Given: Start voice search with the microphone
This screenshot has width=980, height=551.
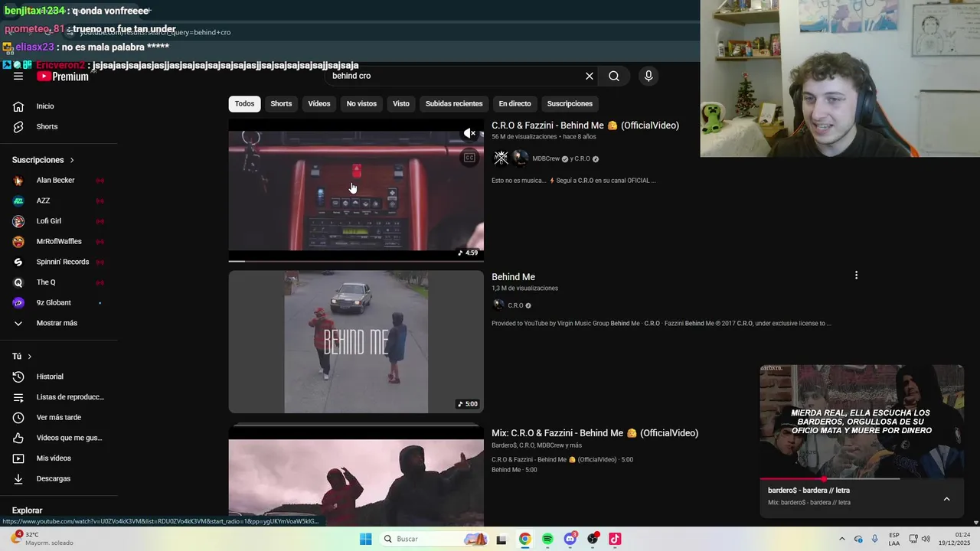Looking at the screenshot, I should point(648,76).
